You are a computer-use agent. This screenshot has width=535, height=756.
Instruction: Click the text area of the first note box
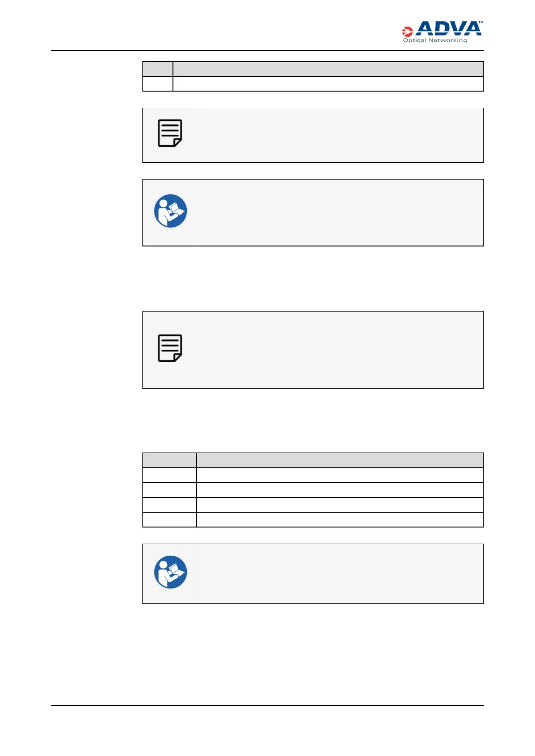point(340,135)
